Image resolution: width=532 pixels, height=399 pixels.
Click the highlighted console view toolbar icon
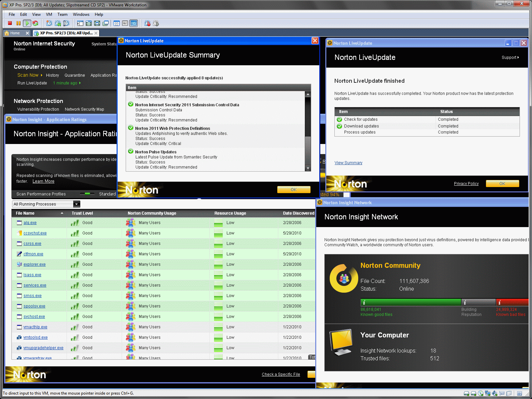click(x=134, y=23)
